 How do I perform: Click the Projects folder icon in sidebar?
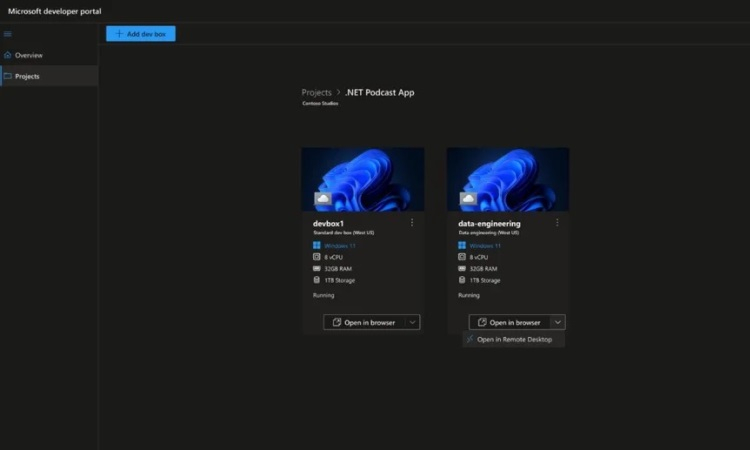(8, 76)
